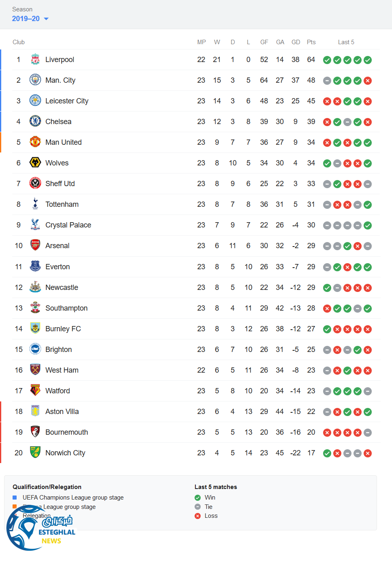Click the Watford club crest
This screenshot has width=392, height=562.
point(35,390)
